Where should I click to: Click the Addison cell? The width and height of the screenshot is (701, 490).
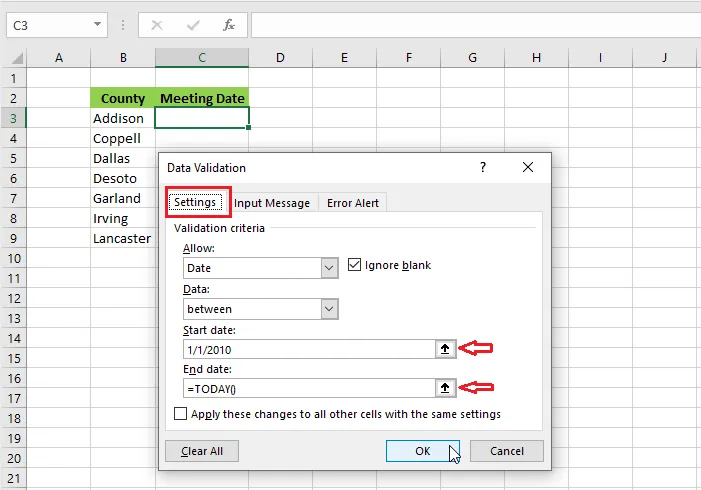click(x=123, y=118)
